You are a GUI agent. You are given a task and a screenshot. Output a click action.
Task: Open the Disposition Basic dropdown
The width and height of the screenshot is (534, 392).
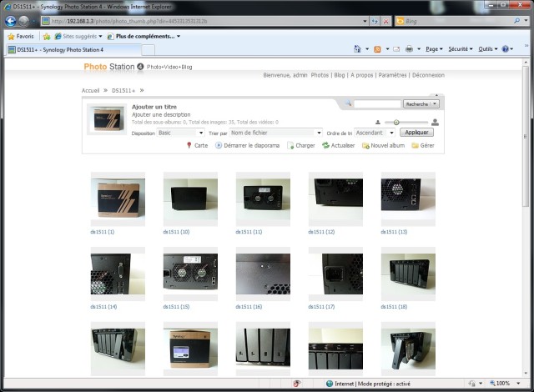pos(180,133)
